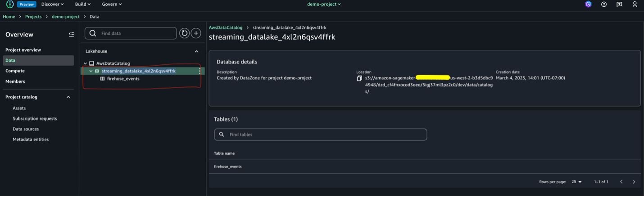Click the database icon beside streaming_datalake

[97, 71]
